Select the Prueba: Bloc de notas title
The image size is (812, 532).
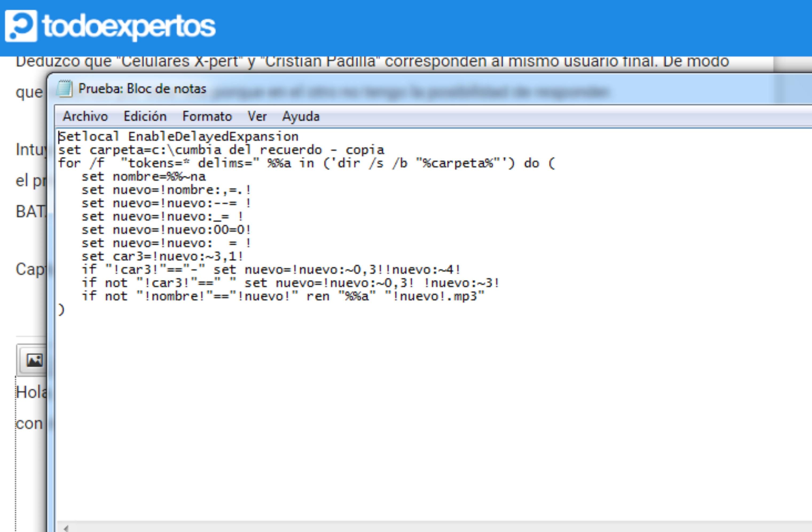tap(142, 89)
